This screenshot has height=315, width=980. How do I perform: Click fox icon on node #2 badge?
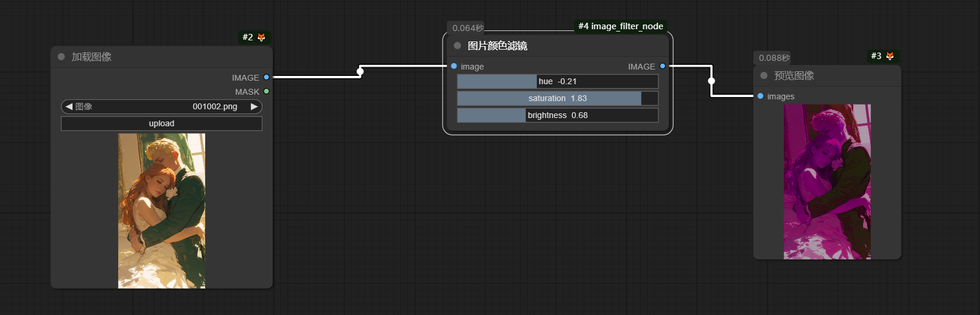coord(261,37)
